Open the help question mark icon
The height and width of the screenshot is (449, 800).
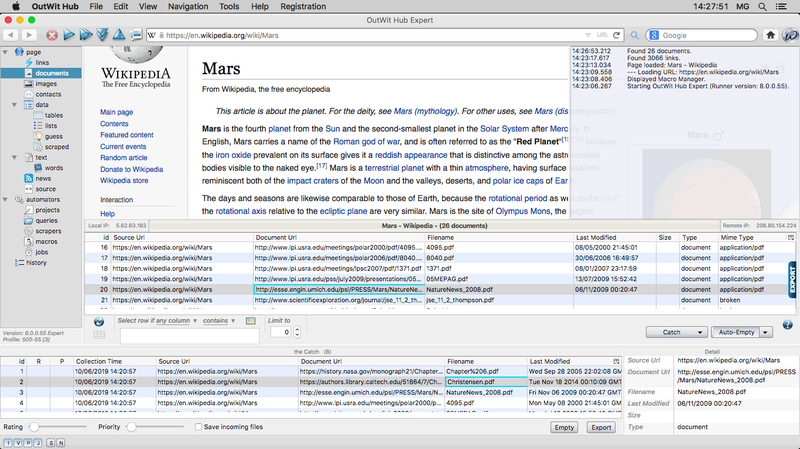787,324
